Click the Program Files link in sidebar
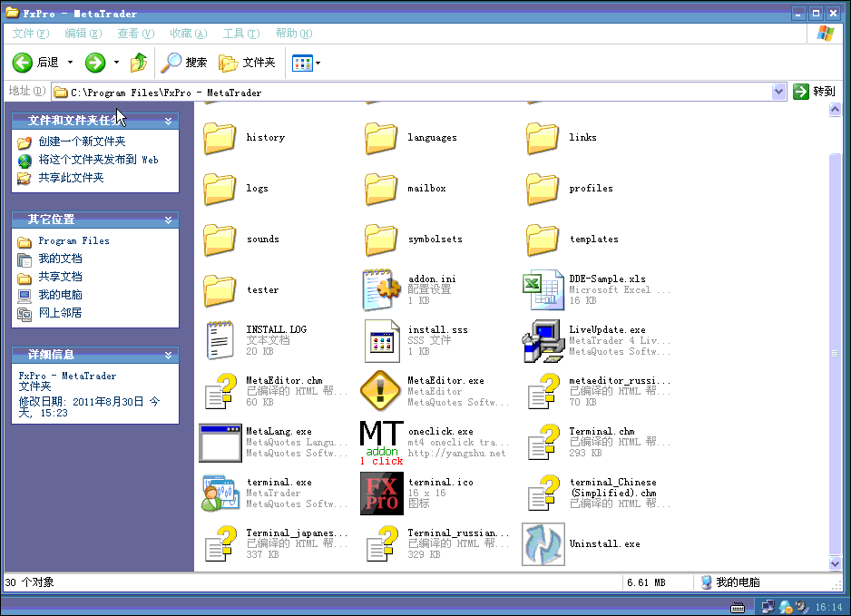Screen dimensions: 851x616 point(73,240)
